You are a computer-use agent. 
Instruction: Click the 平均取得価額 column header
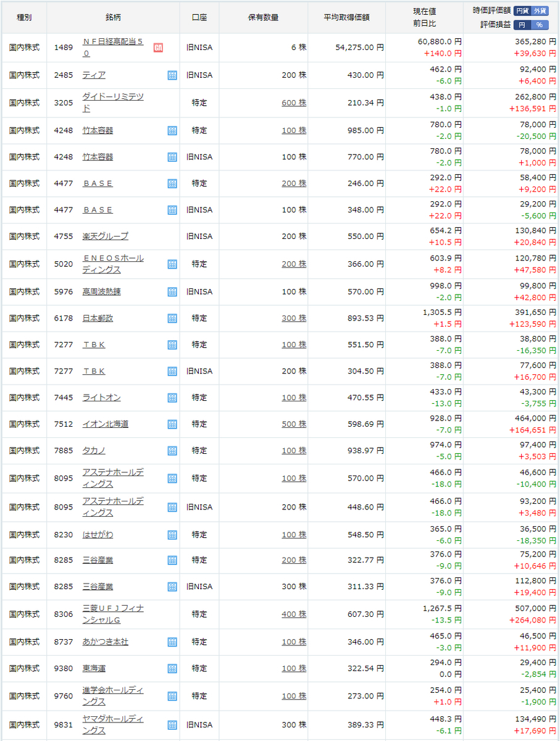click(347, 17)
